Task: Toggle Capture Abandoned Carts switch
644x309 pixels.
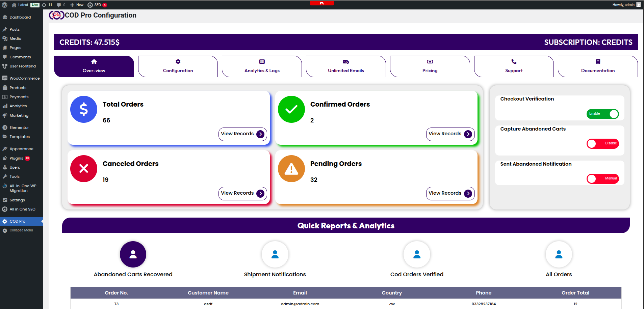Action: point(603,144)
